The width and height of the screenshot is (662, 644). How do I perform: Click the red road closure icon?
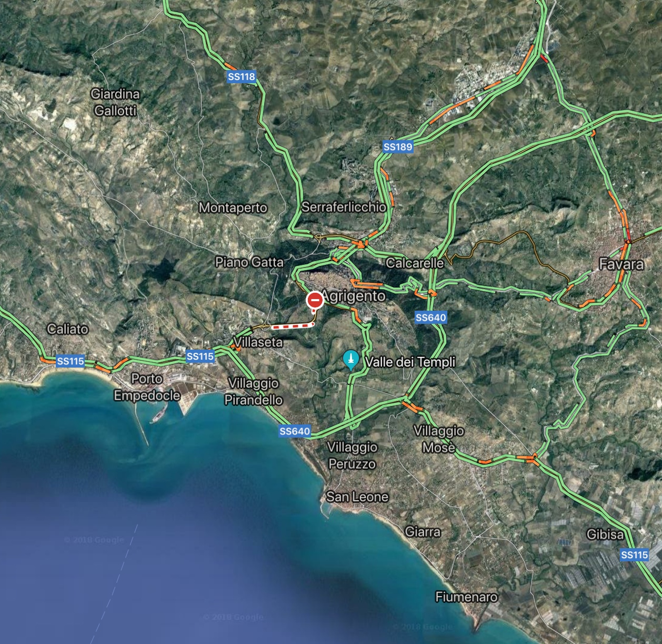point(315,300)
